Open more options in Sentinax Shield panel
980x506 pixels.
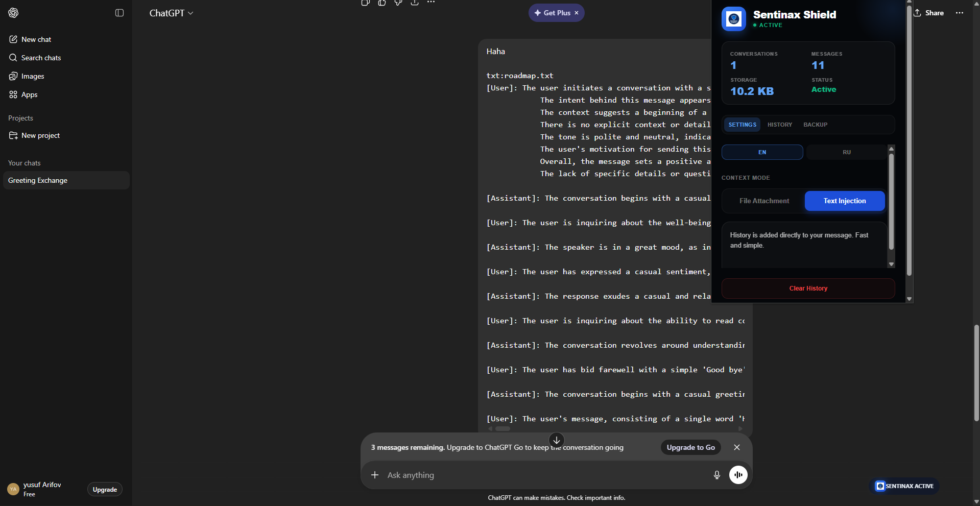(959, 13)
